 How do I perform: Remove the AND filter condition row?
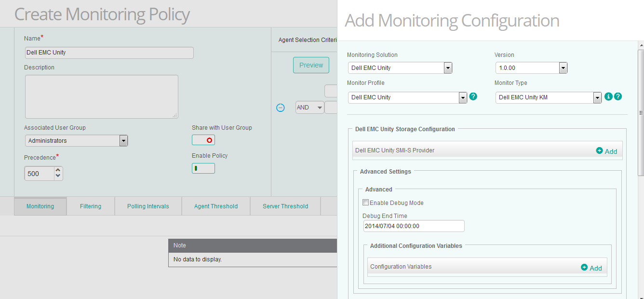tap(281, 108)
